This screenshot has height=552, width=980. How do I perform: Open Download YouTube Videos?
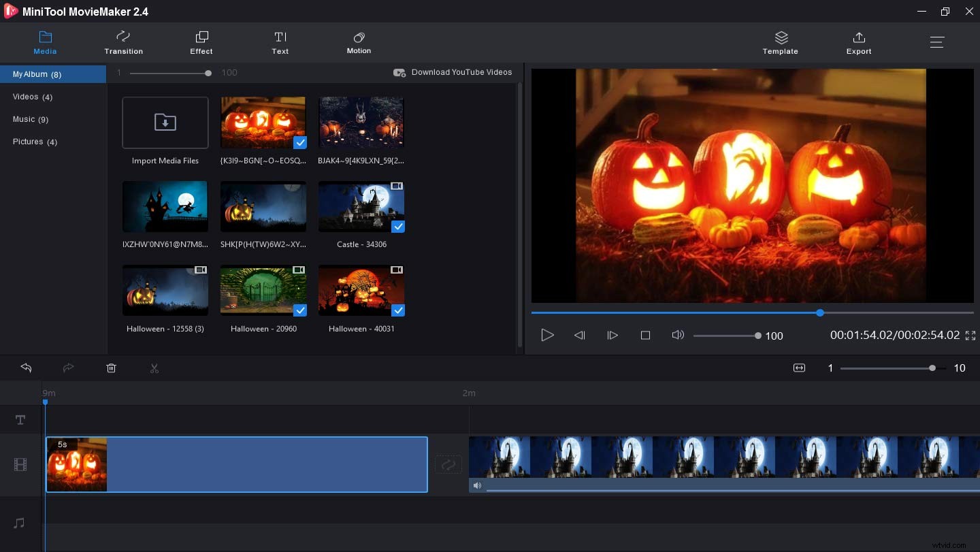(x=453, y=72)
